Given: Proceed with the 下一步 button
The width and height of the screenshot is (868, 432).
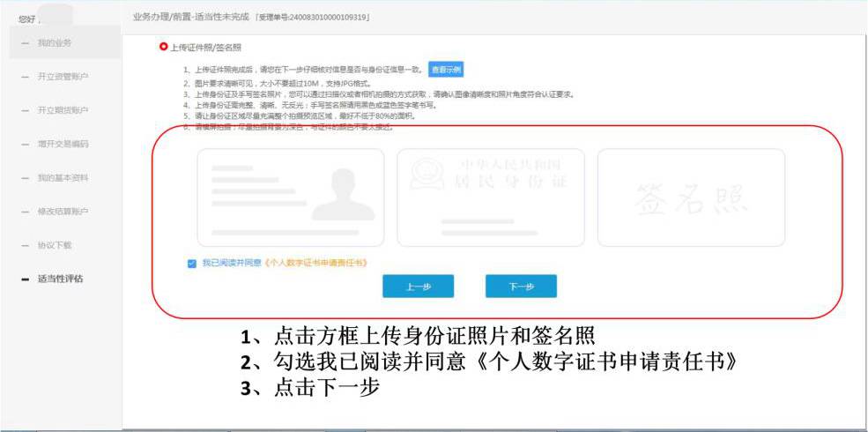Looking at the screenshot, I should click(x=521, y=287).
